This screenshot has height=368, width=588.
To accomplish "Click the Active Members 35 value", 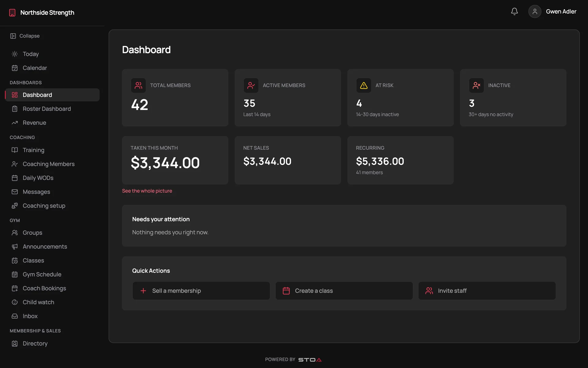I will point(249,103).
